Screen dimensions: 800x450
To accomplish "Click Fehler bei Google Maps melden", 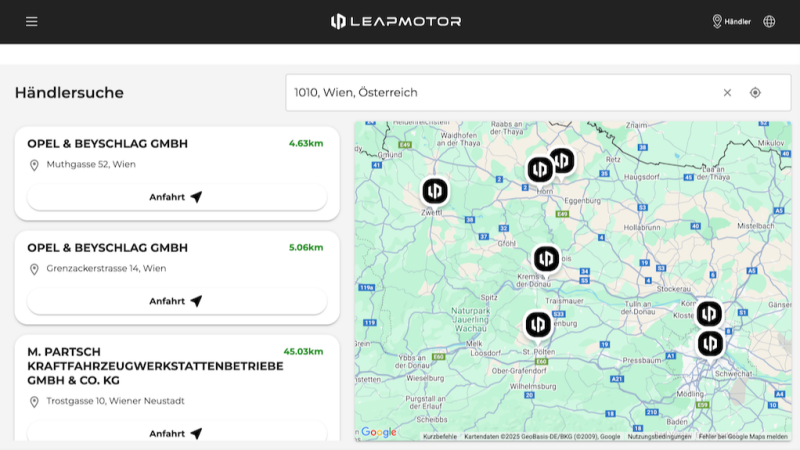I will [743, 437].
